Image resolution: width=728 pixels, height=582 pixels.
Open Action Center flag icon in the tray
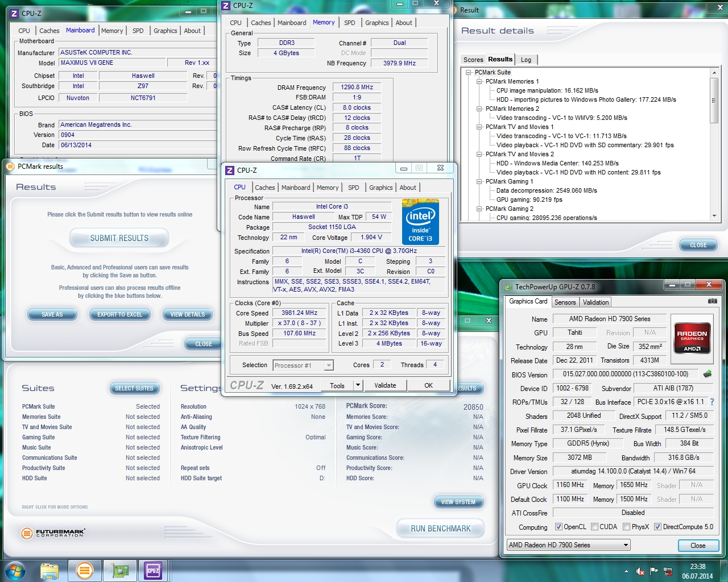click(654, 571)
